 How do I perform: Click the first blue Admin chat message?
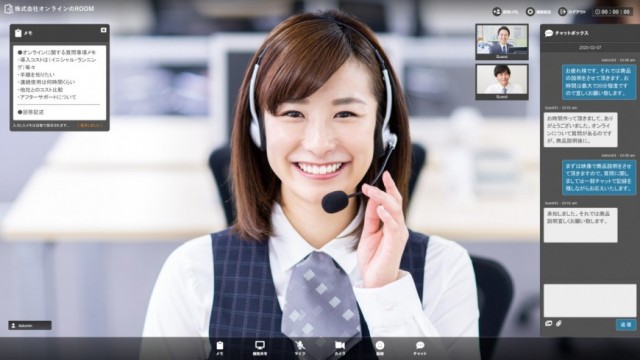point(599,82)
